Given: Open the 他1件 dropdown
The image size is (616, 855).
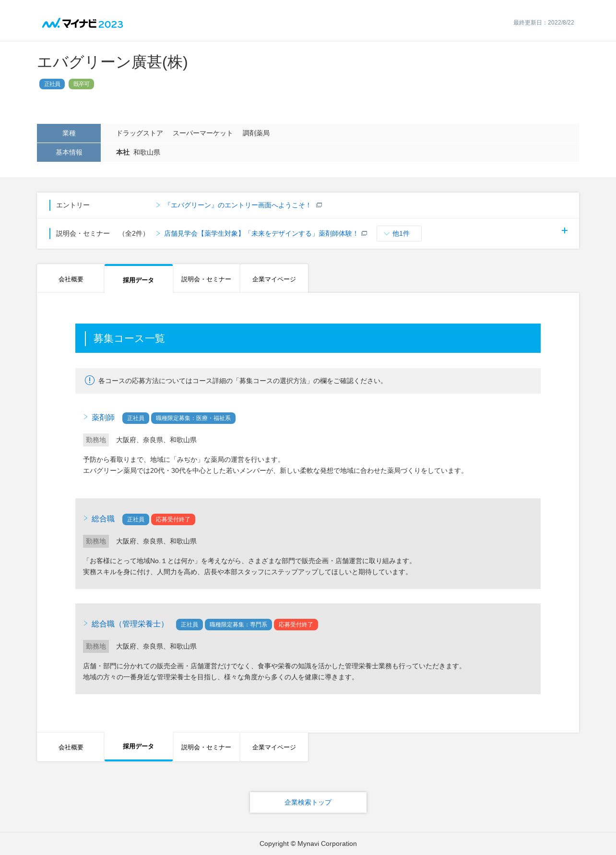Looking at the screenshot, I should (399, 234).
